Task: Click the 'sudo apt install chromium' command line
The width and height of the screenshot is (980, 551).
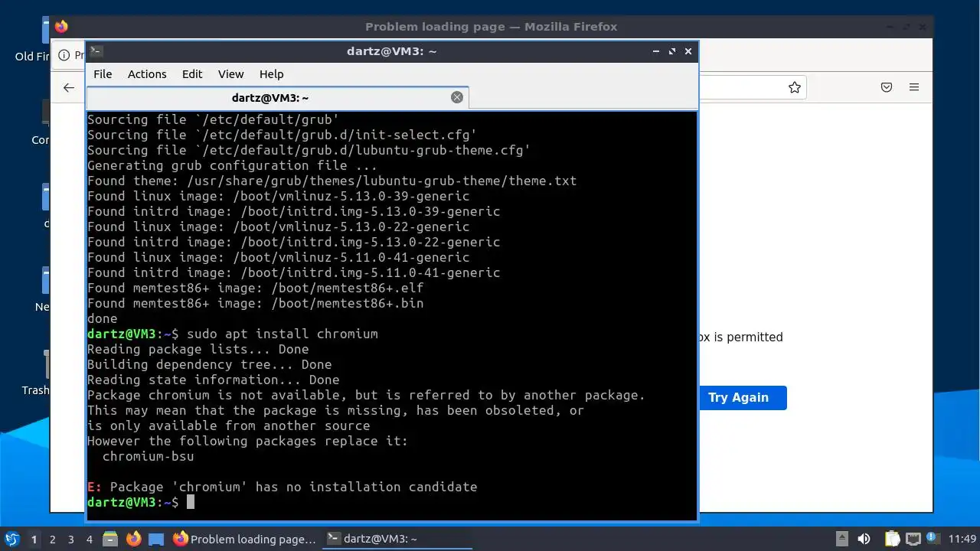Action: (233, 334)
